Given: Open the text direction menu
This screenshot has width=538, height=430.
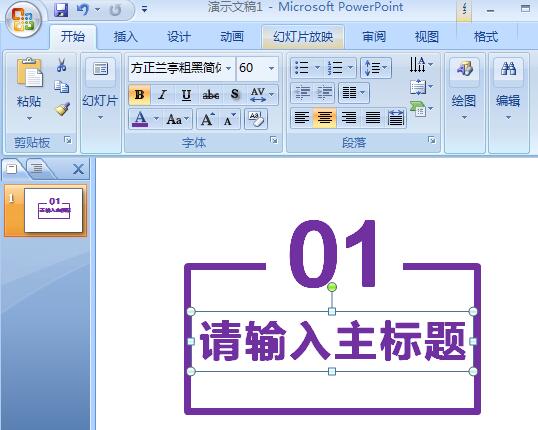Looking at the screenshot, I should click(x=421, y=65).
